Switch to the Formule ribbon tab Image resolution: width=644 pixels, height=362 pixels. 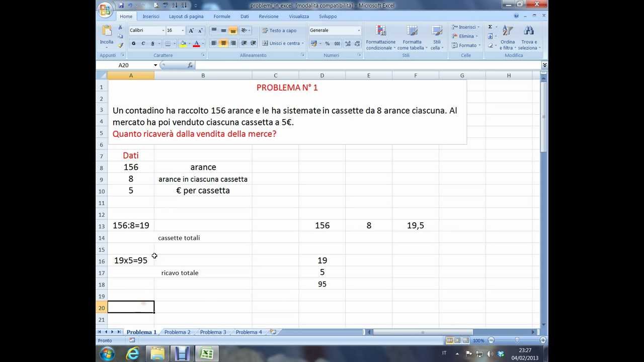point(222,16)
